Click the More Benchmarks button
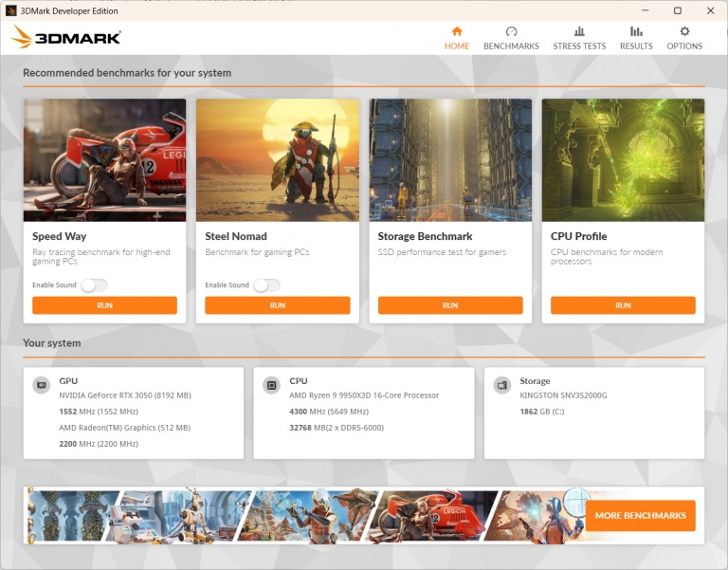Viewport: 728px width, 570px height. (640, 515)
